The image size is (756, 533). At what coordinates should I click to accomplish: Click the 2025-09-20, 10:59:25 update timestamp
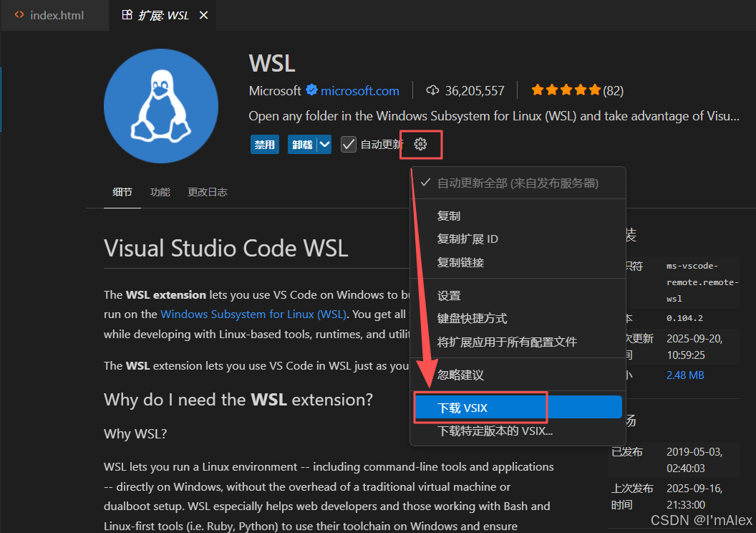pos(694,347)
